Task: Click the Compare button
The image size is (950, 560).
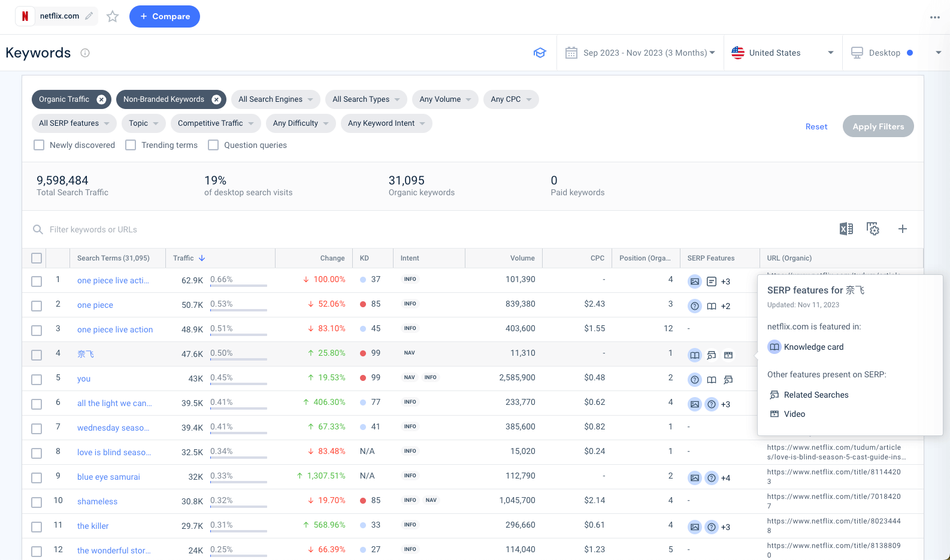Action: (x=165, y=16)
